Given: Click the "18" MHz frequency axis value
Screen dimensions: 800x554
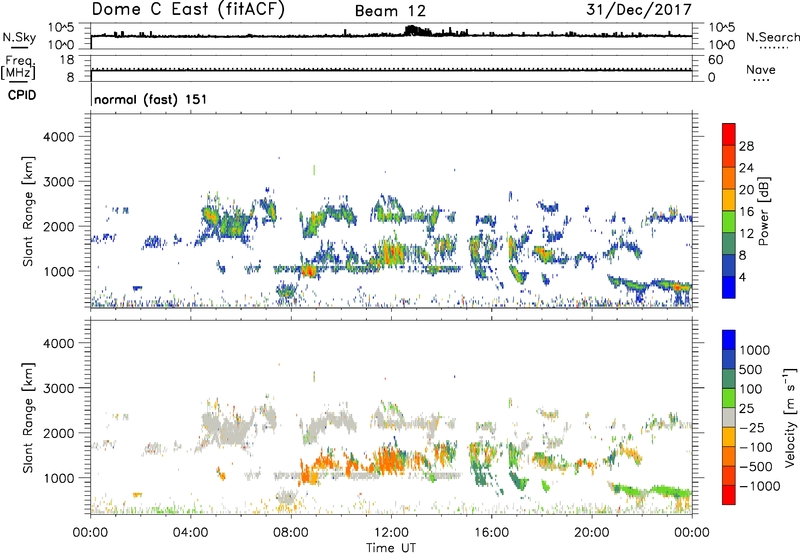Looking at the screenshot, I should click(x=67, y=60).
